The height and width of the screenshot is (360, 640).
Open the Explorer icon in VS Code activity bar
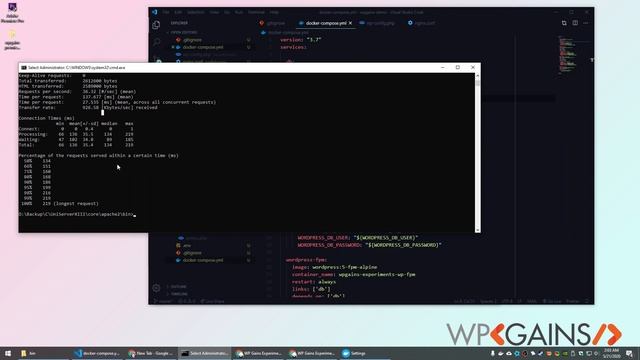pyautogui.click(x=156, y=25)
